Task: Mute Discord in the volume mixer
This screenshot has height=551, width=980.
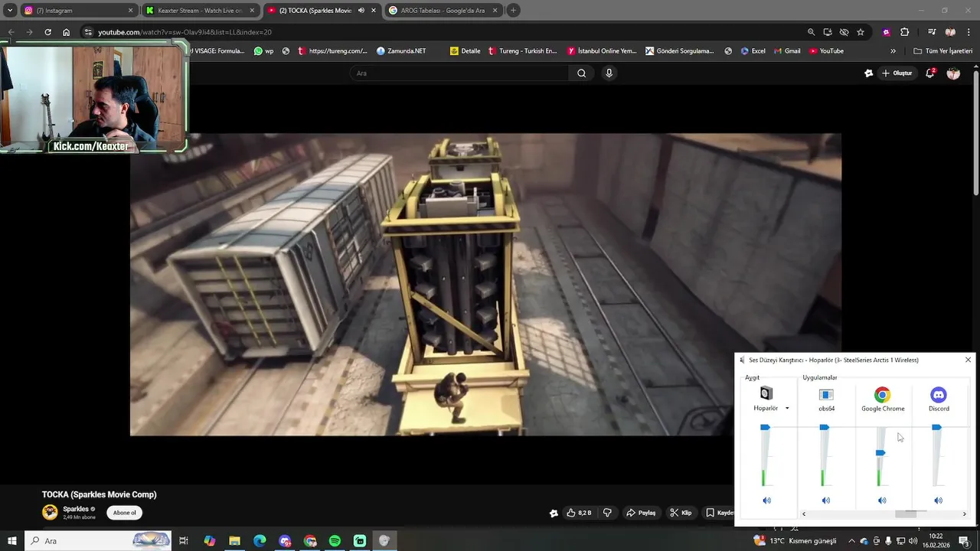Action: click(938, 500)
